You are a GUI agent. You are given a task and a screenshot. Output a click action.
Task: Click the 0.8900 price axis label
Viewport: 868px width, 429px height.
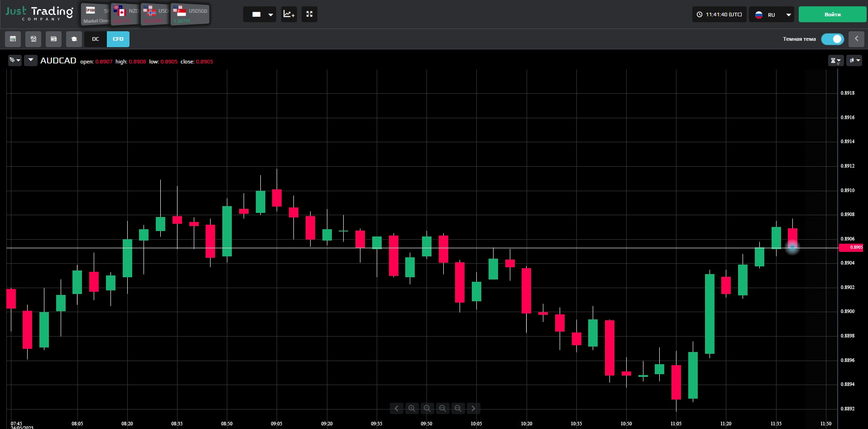click(x=848, y=311)
